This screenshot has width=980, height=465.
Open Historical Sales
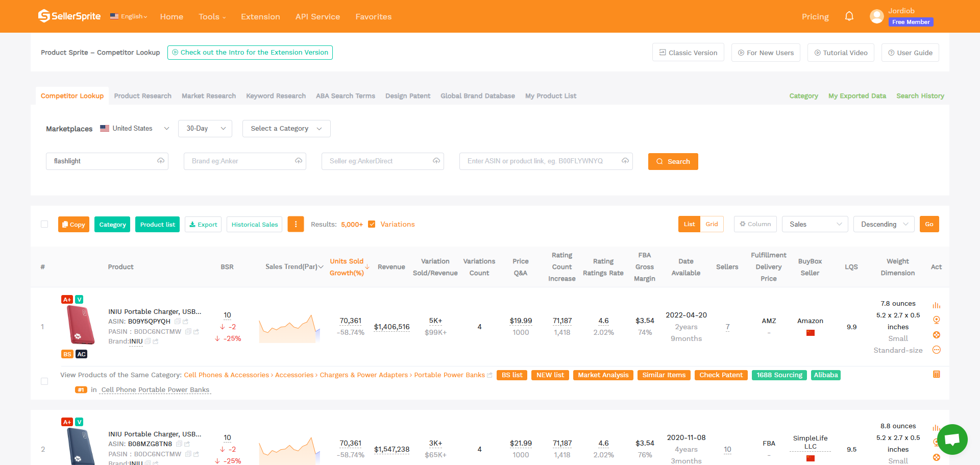pyautogui.click(x=255, y=224)
